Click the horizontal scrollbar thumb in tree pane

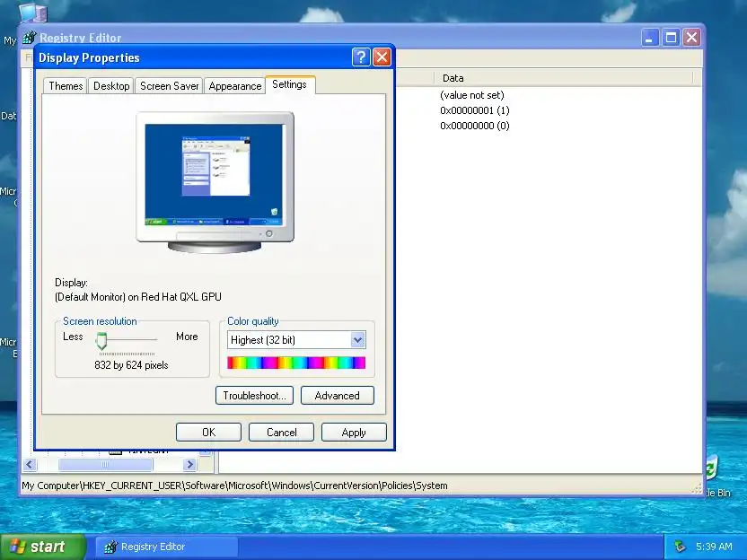tap(105, 464)
